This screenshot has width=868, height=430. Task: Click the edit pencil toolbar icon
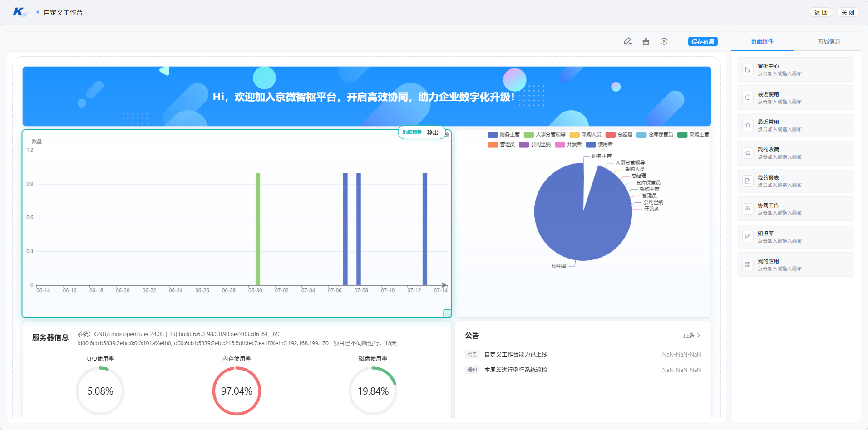(628, 42)
